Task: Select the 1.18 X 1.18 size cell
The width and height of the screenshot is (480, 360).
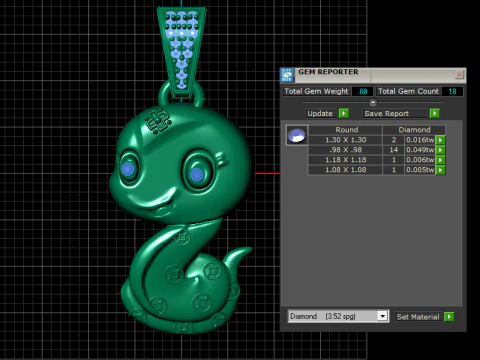Action: point(346,160)
